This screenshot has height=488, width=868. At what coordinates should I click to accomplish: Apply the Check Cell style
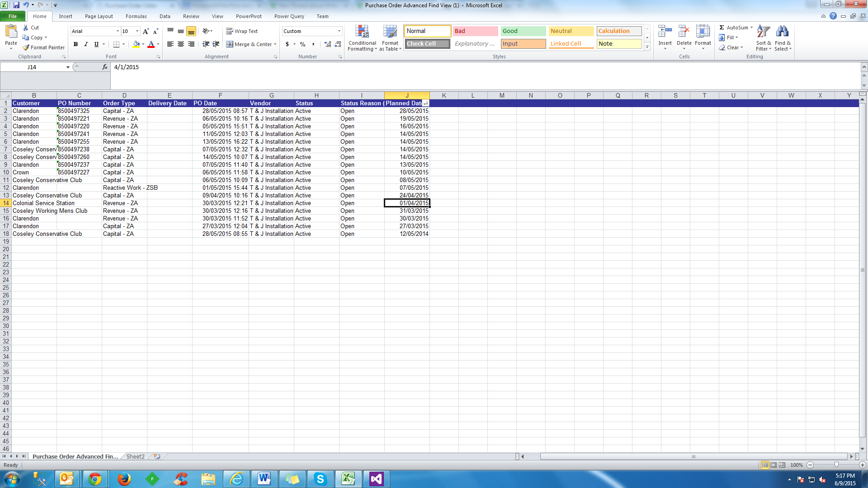tap(427, 44)
